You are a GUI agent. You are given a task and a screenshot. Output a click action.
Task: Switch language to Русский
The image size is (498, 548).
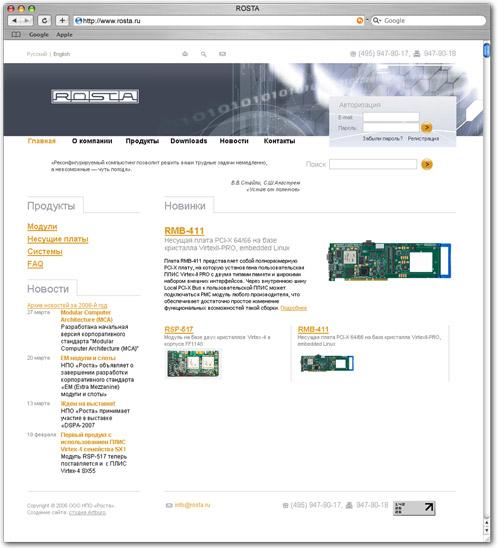tap(37, 54)
